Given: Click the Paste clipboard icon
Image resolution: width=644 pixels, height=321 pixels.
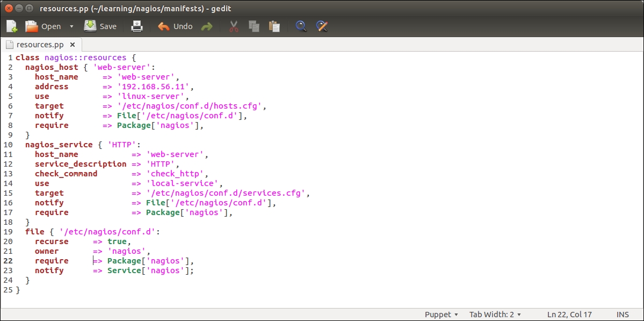Looking at the screenshot, I should [274, 26].
